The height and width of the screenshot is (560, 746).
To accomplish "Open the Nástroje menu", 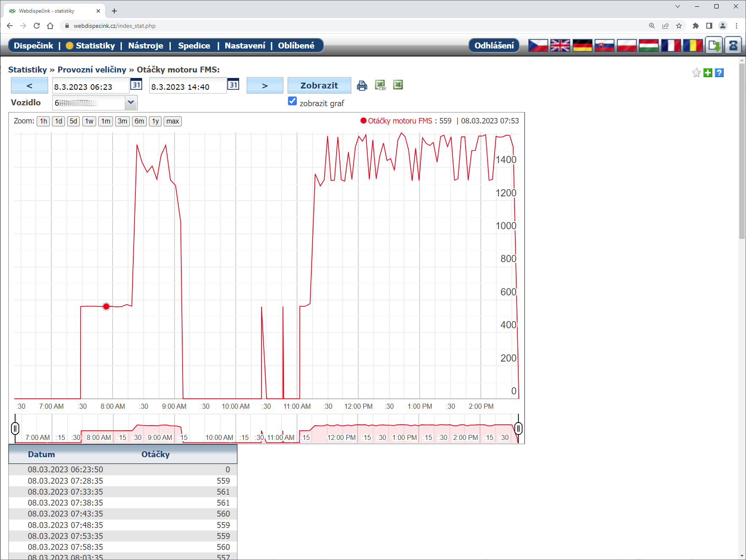I will pos(145,46).
